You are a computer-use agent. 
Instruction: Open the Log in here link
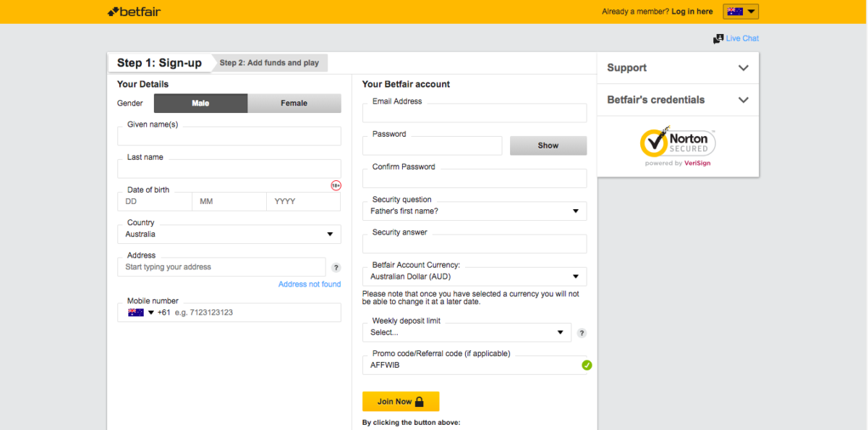tap(692, 12)
